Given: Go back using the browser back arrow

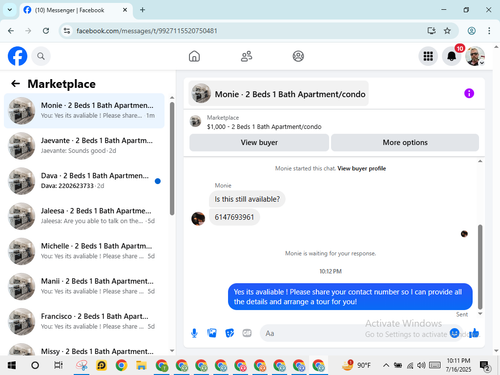Looking at the screenshot, I should click(x=11, y=31).
